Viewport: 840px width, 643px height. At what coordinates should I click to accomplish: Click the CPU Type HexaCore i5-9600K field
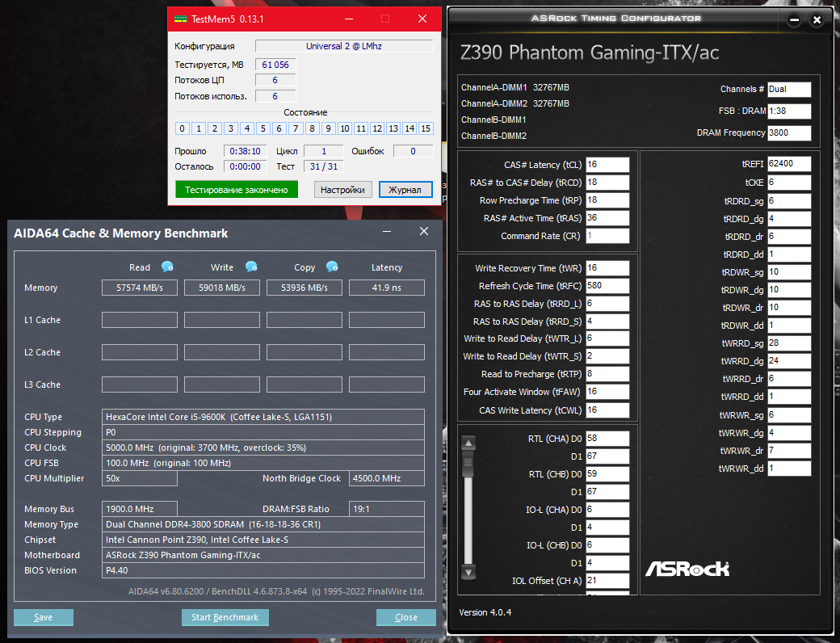pyautogui.click(x=263, y=417)
